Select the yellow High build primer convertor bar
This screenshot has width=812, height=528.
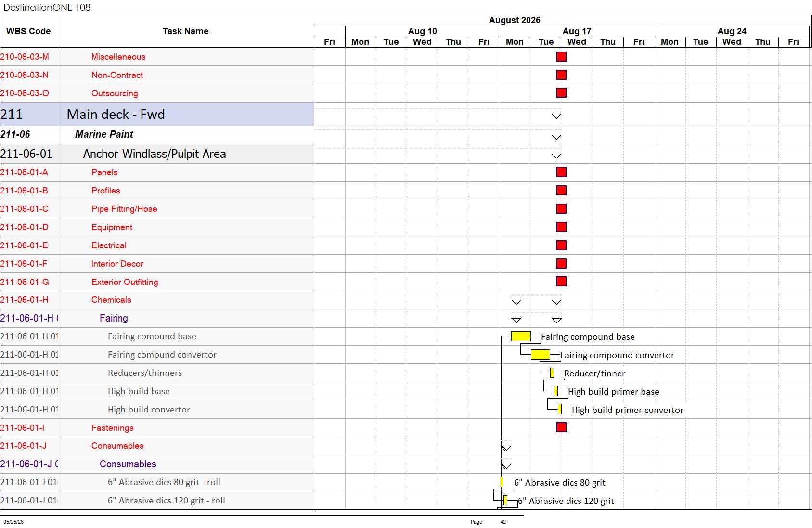[x=560, y=410]
